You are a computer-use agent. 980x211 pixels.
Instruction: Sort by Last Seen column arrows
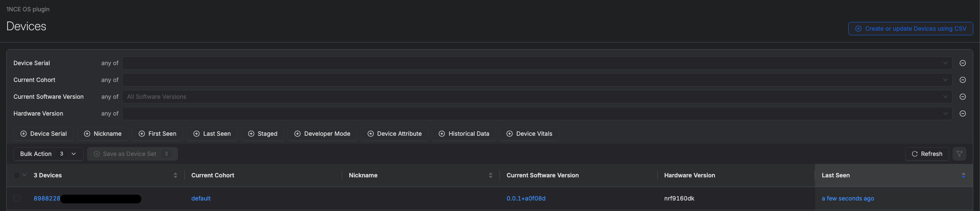pos(963,175)
